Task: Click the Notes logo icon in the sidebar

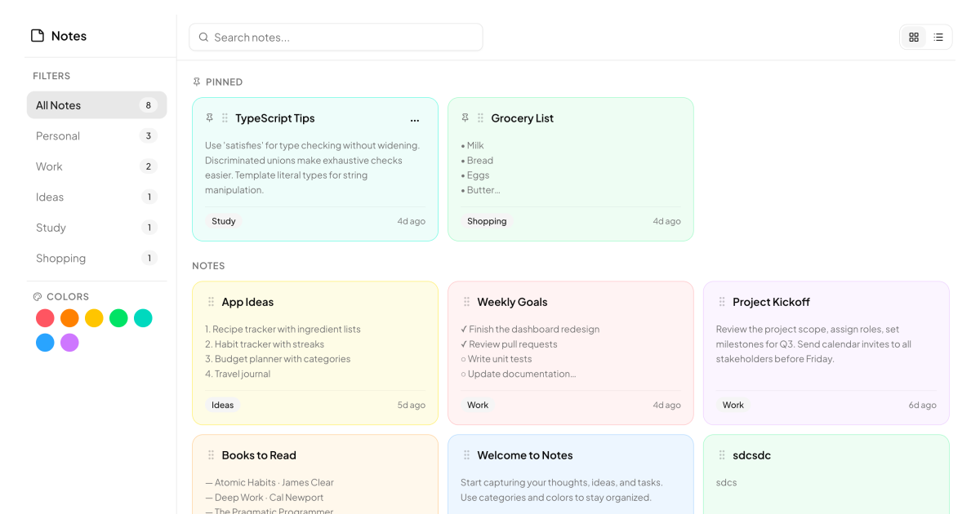Action: [x=38, y=35]
